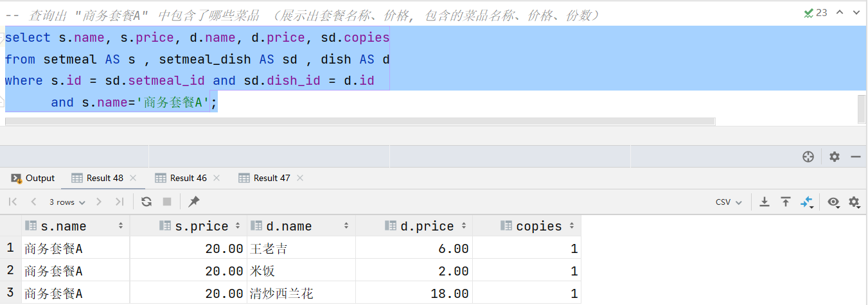This screenshot has width=868, height=305.
Task: Click the crosshair navigate icon in Services panel
Action: tap(808, 157)
